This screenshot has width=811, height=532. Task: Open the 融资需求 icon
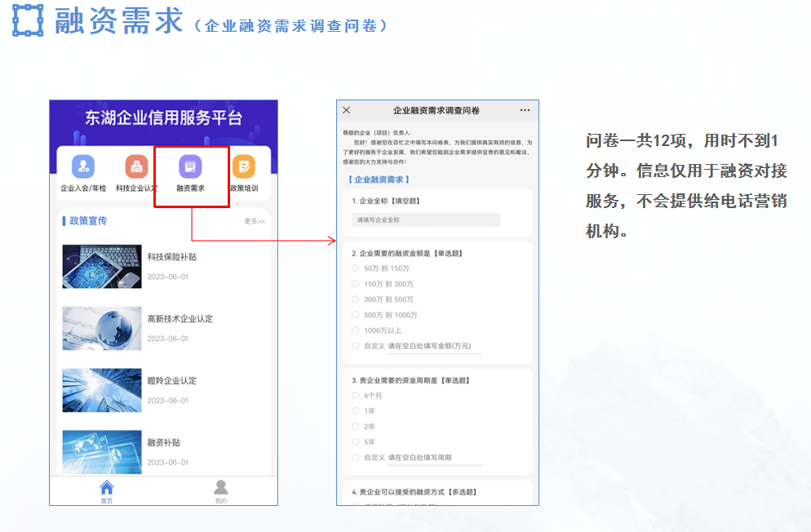click(x=190, y=166)
